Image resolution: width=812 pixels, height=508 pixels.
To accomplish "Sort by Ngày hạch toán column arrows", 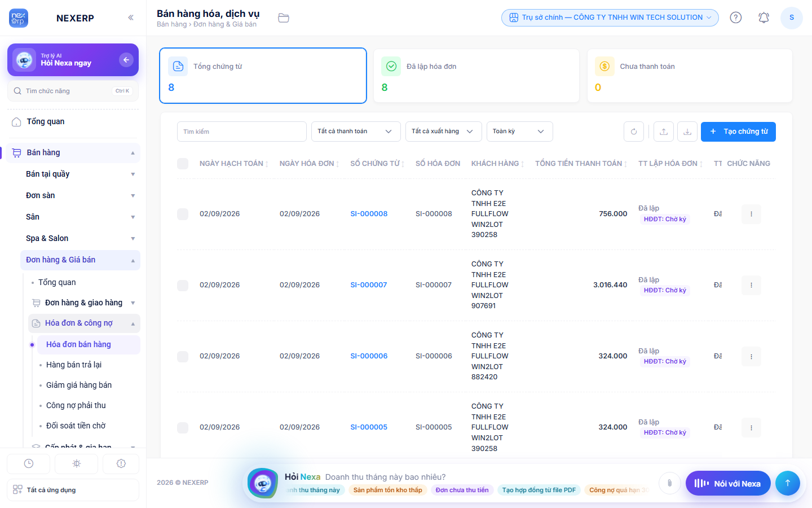I will tap(267, 164).
